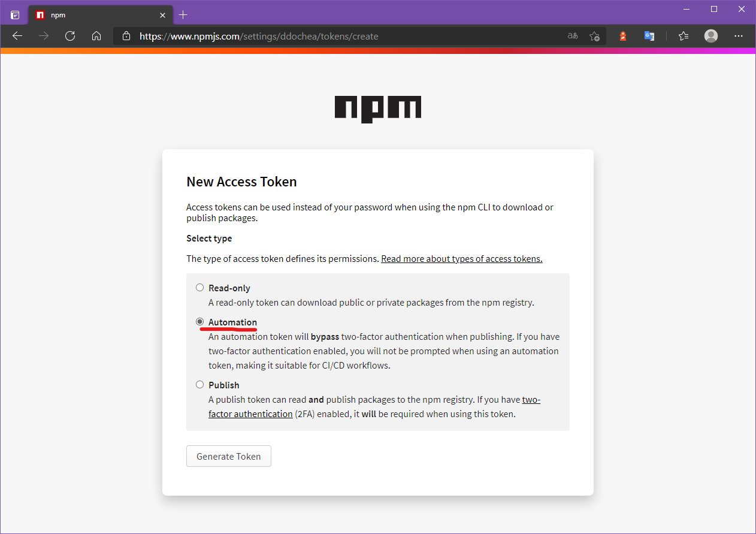Select the Publish token type
756x534 pixels.
(x=200, y=384)
